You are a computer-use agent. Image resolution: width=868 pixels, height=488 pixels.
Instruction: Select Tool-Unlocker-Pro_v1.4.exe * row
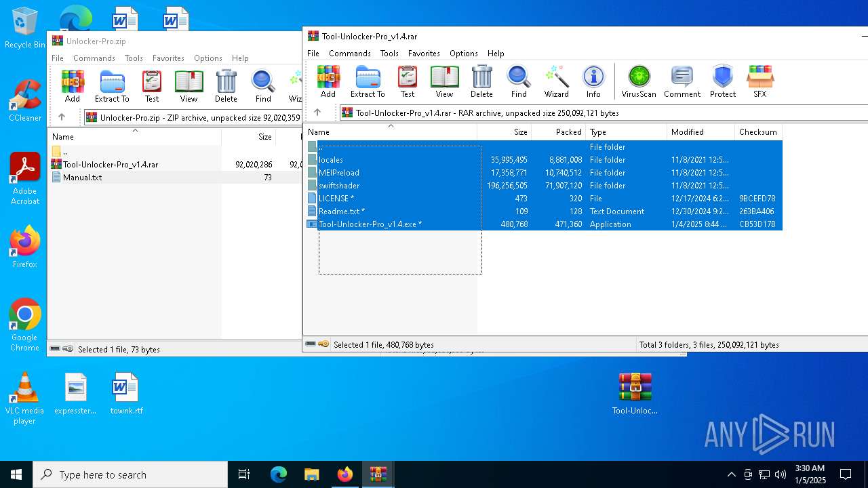[x=544, y=224]
